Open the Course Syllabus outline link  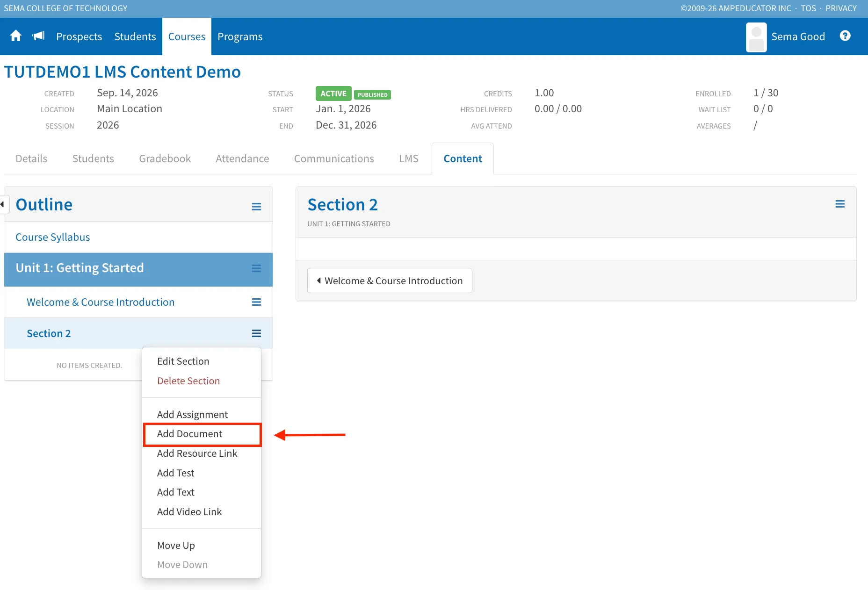[53, 237]
